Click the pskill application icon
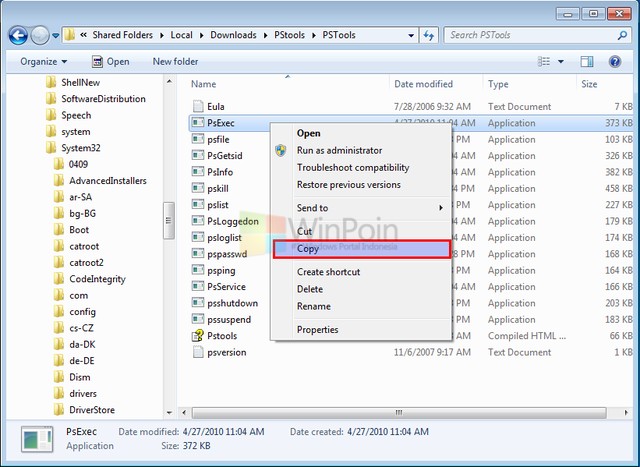The width and height of the screenshot is (640, 467). coord(198,188)
